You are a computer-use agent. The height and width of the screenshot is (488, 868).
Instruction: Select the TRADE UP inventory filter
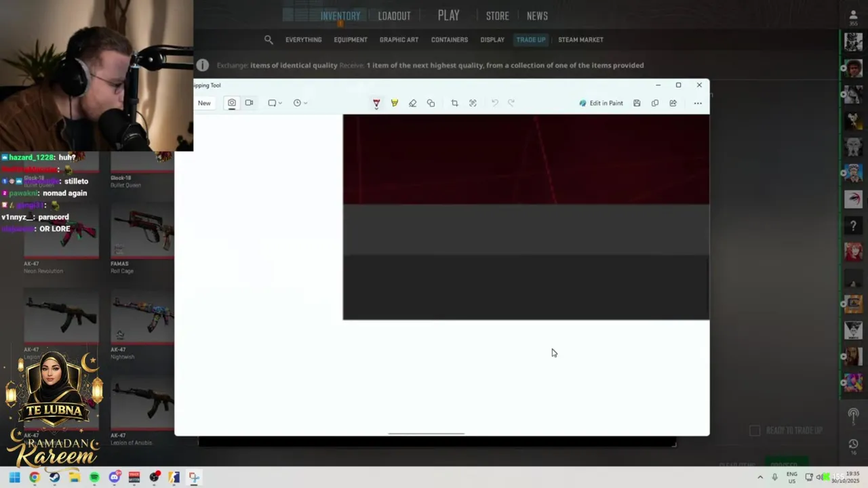pos(531,39)
